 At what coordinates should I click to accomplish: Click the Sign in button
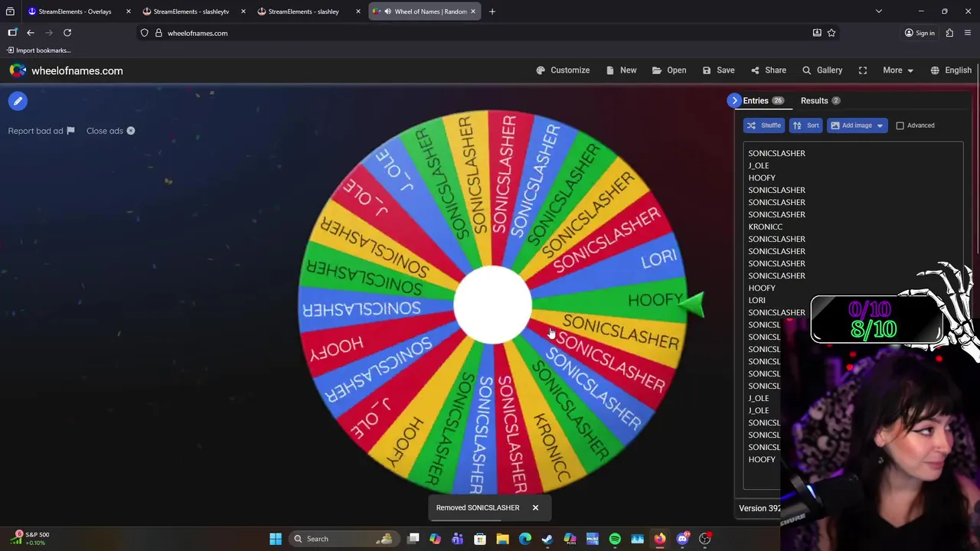919,33
